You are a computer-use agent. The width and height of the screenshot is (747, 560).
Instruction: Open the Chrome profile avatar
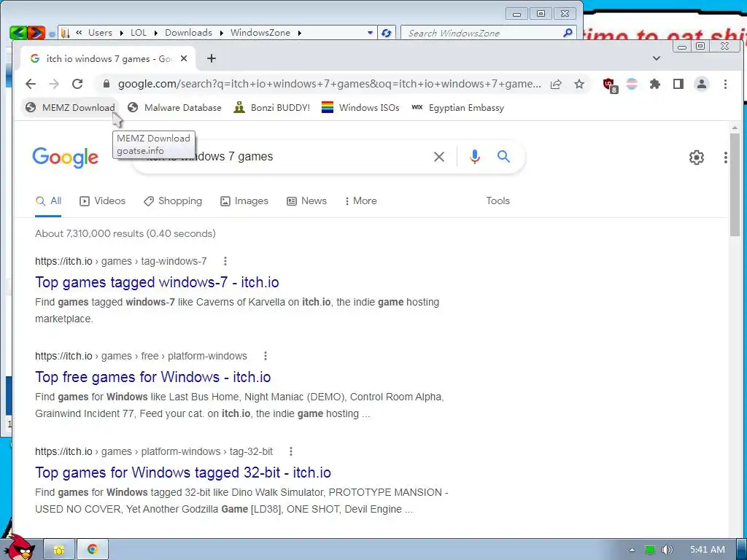click(702, 85)
